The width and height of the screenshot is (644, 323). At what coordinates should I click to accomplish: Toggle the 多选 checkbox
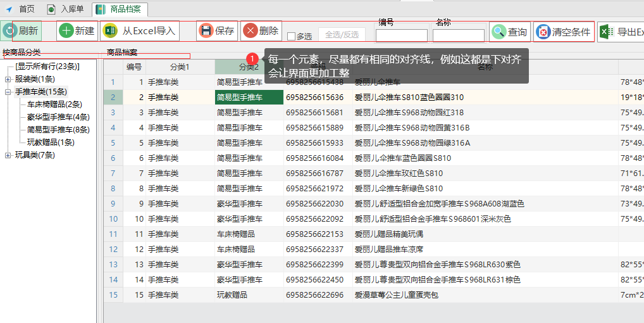pyautogui.click(x=291, y=37)
